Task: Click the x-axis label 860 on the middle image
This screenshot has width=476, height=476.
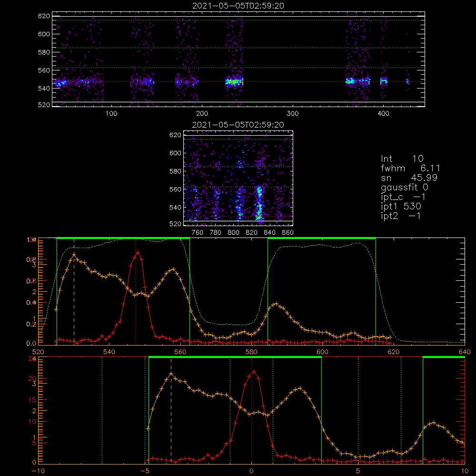Action: [x=288, y=233]
